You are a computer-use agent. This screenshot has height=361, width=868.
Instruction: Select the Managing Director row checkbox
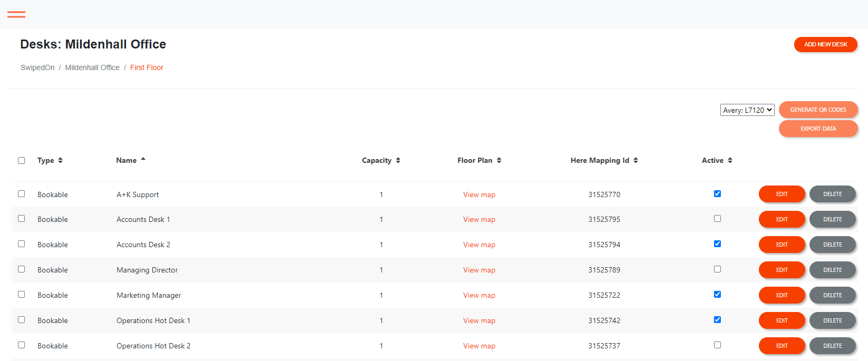(x=22, y=269)
